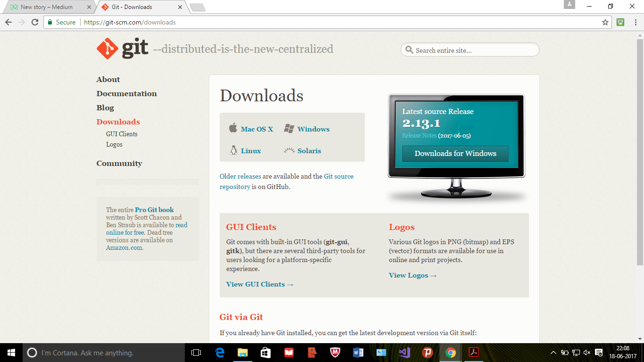644x362 pixels.
Task: Open the Linux download link
Action: [x=251, y=151]
